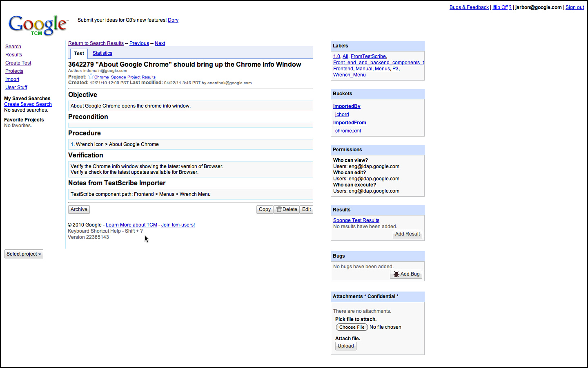Click the Add Result button
Screen dimensions: 588x368
coord(408,234)
